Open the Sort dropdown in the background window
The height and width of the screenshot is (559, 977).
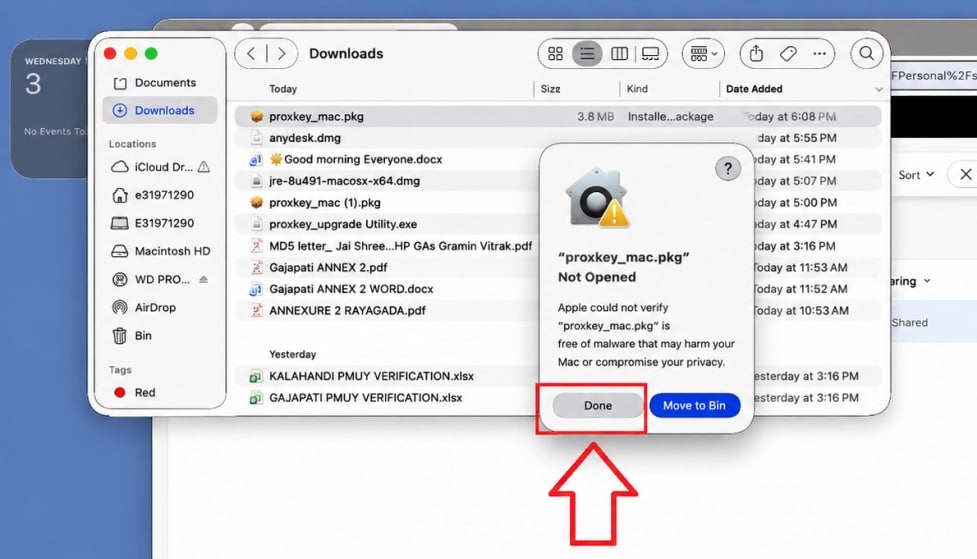tap(916, 175)
